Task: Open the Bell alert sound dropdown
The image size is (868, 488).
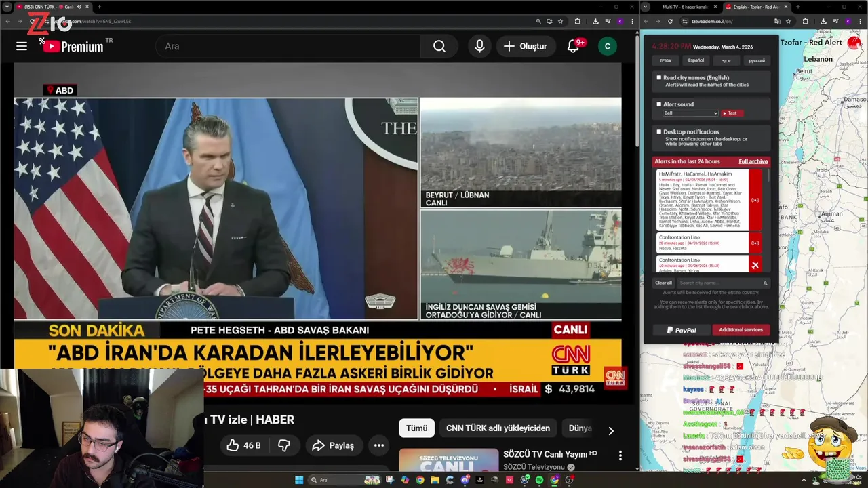Action: 690,113
